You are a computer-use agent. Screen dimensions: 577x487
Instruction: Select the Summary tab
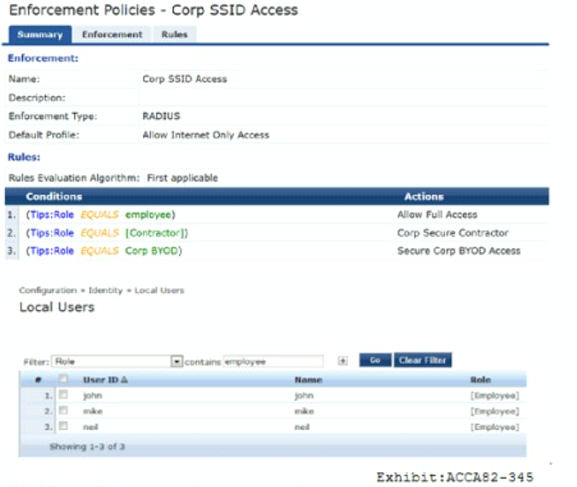40,35
